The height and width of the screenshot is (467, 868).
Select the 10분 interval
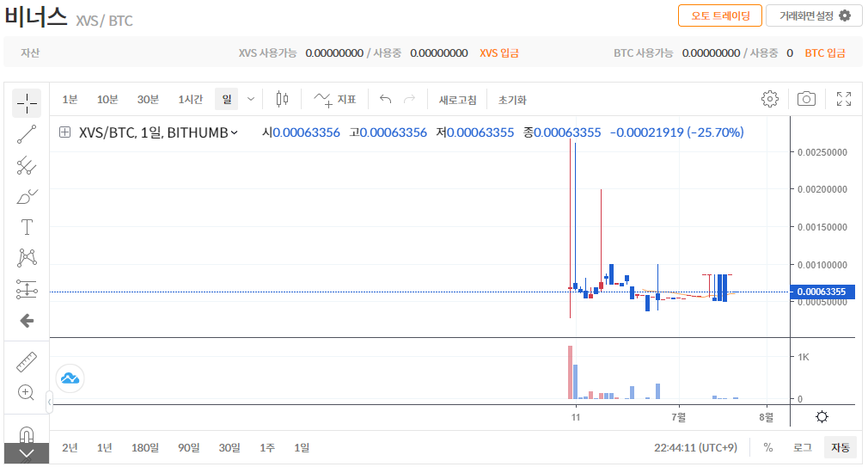107,99
